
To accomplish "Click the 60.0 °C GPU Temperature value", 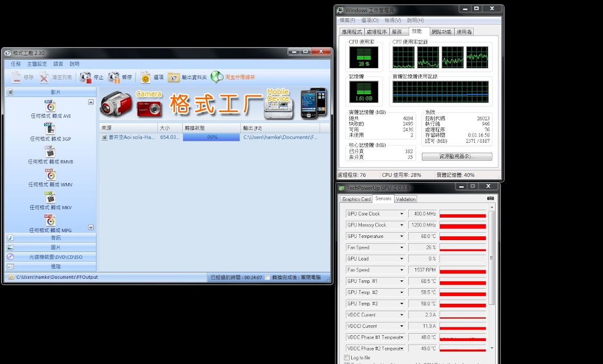I will coord(423,236).
